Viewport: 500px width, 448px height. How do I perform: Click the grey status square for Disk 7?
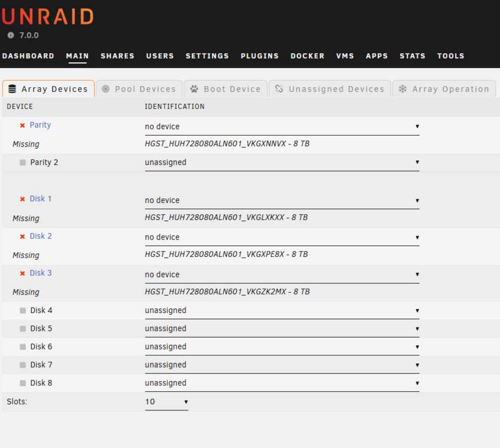pyautogui.click(x=23, y=365)
